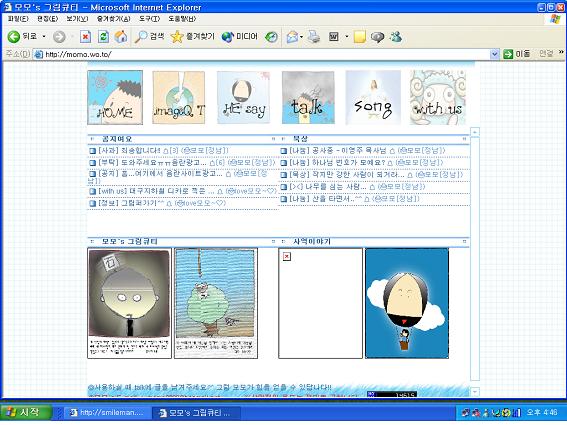Click the green Refresh page icon
Screen dimensions: 567x425
103,37
